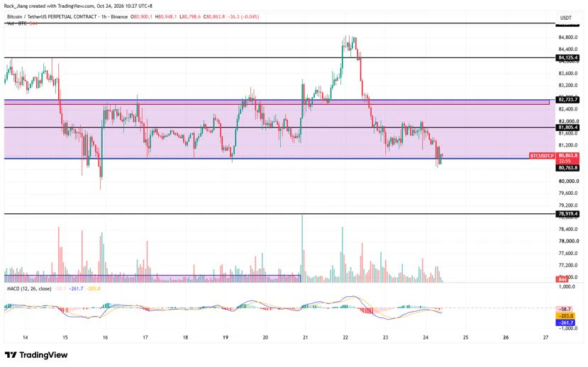Screen dimensions: 588x367
Task: Click the blue −261.7 MACD value tag
Action: (565, 323)
